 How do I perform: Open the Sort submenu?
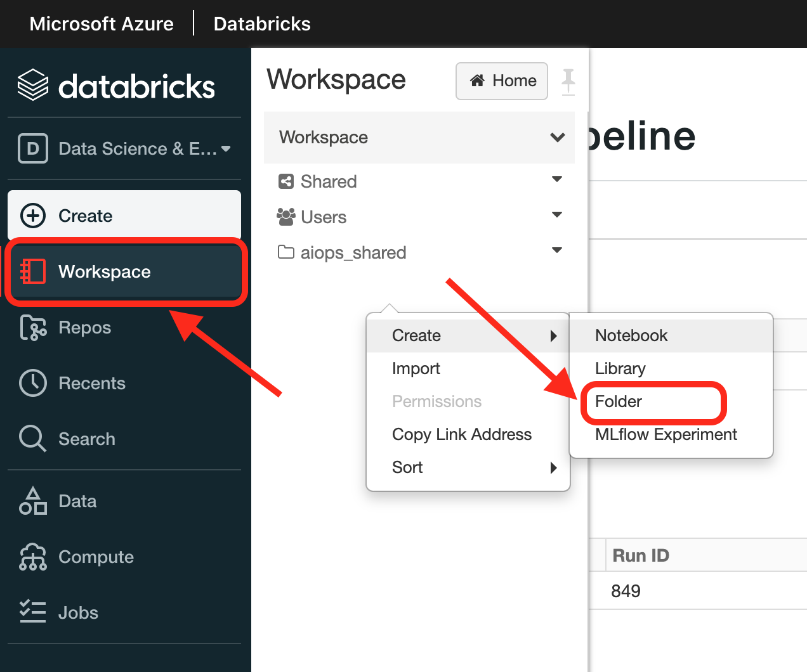click(x=407, y=467)
